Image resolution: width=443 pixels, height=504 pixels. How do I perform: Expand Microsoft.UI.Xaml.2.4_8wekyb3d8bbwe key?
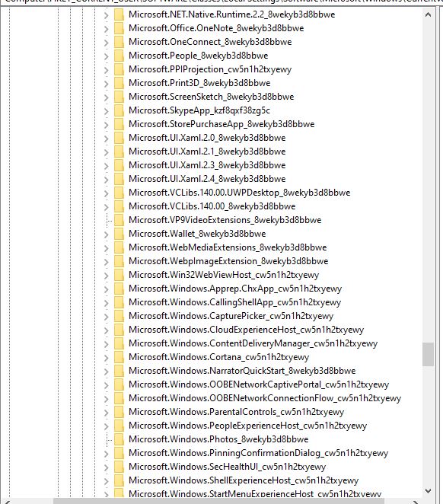coord(107,179)
